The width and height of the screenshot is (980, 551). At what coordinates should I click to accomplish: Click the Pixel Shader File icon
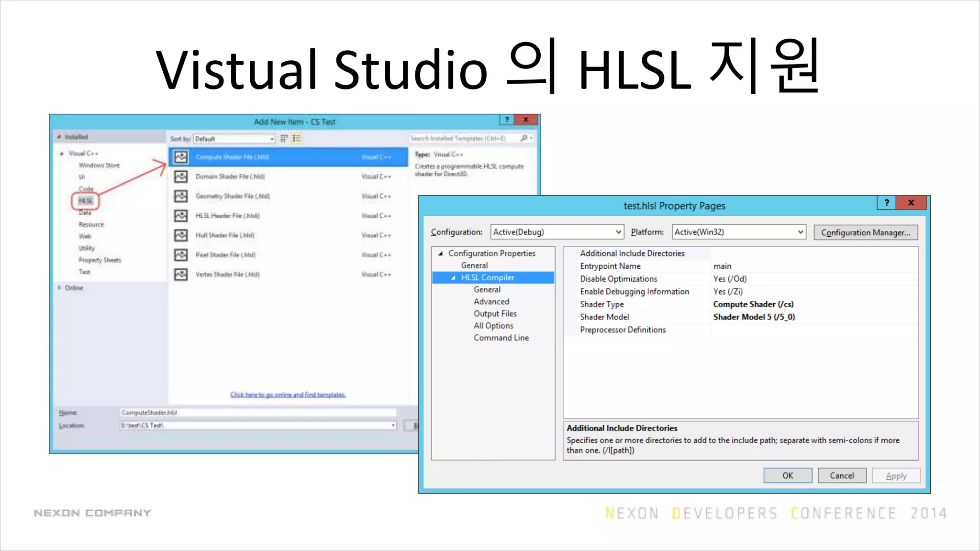pos(181,255)
